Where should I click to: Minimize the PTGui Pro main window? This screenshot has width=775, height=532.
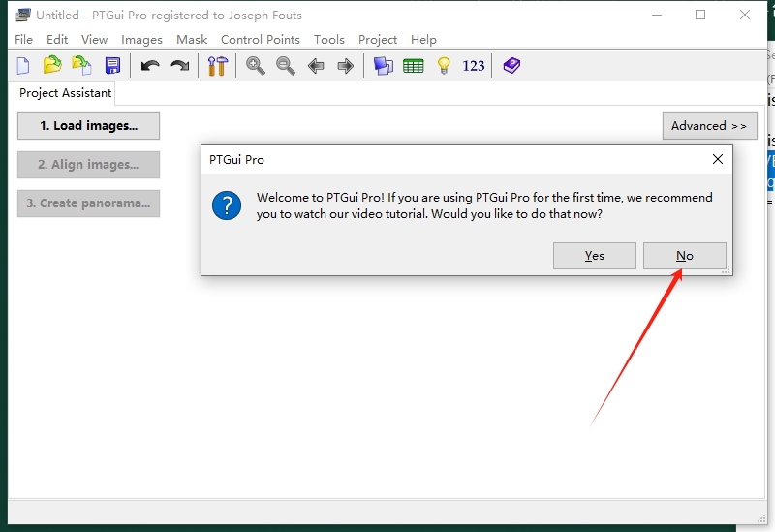pos(657,15)
